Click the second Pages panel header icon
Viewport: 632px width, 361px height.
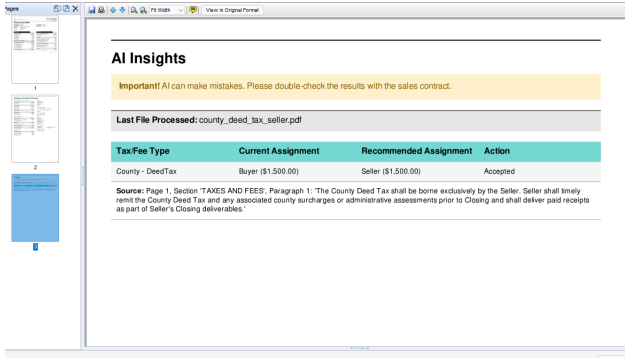coord(66,8)
